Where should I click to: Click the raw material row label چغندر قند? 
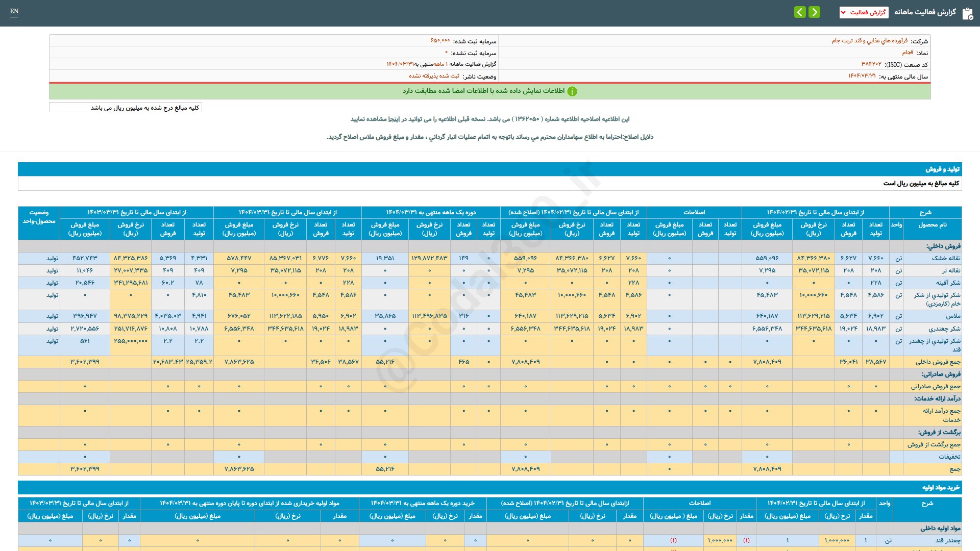948,540
